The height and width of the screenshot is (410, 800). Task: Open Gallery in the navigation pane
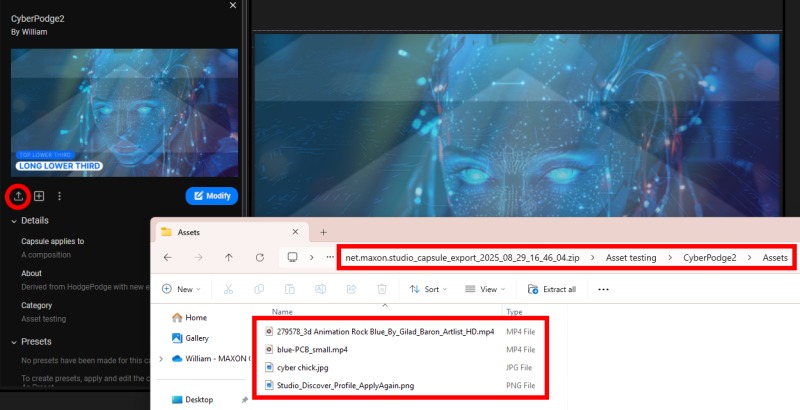point(190,338)
